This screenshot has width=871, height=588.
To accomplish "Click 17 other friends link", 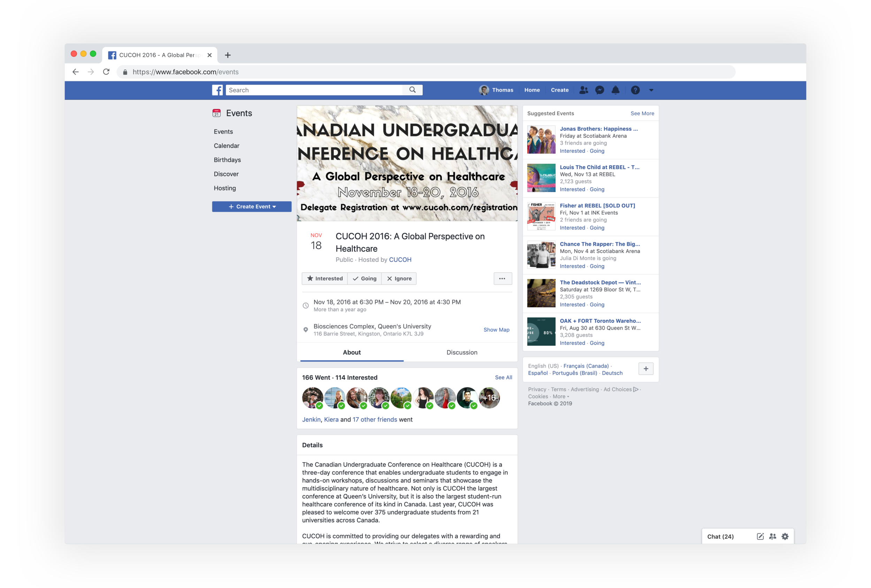I will (375, 420).
